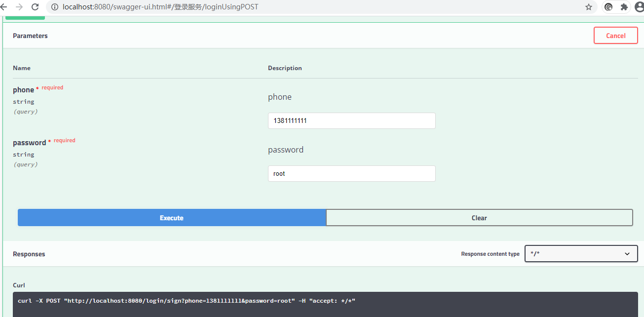Click the Name column header
This screenshot has height=317, width=644.
tap(22, 68)
